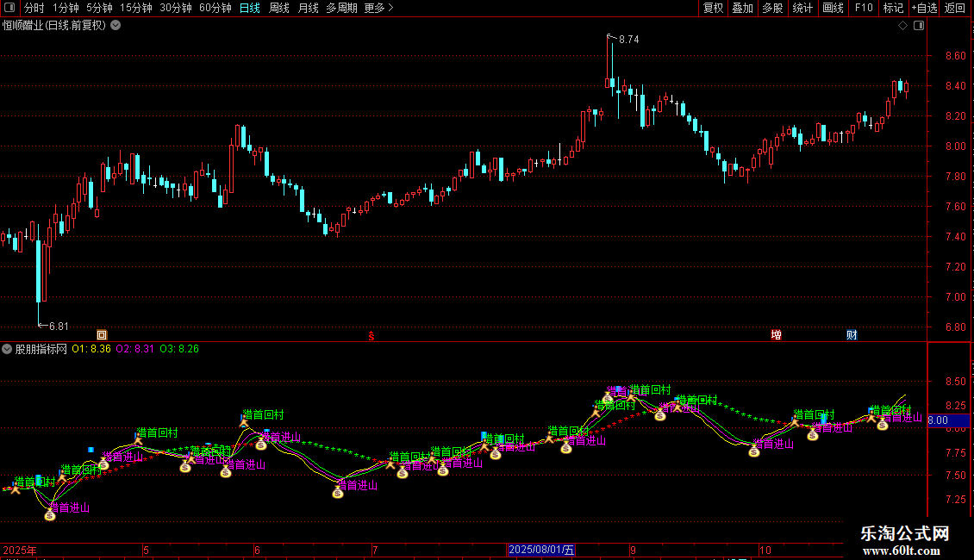Click the 标记 mark button
974x560 pixels.
[893, 8]
